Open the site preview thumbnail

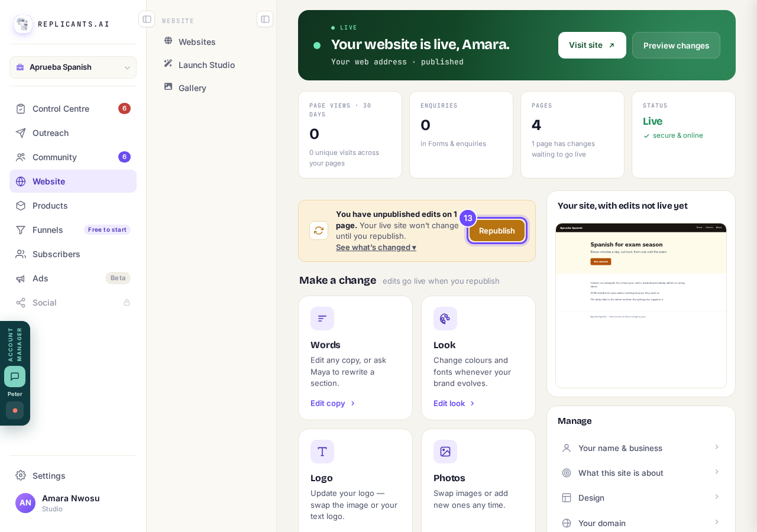coord(641,306)
